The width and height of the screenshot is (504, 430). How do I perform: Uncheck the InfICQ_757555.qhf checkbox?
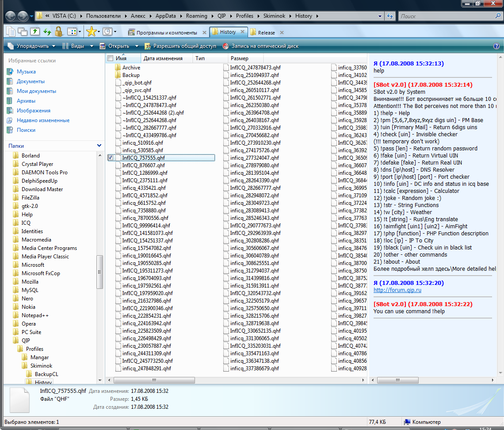(x=110, y=157)
